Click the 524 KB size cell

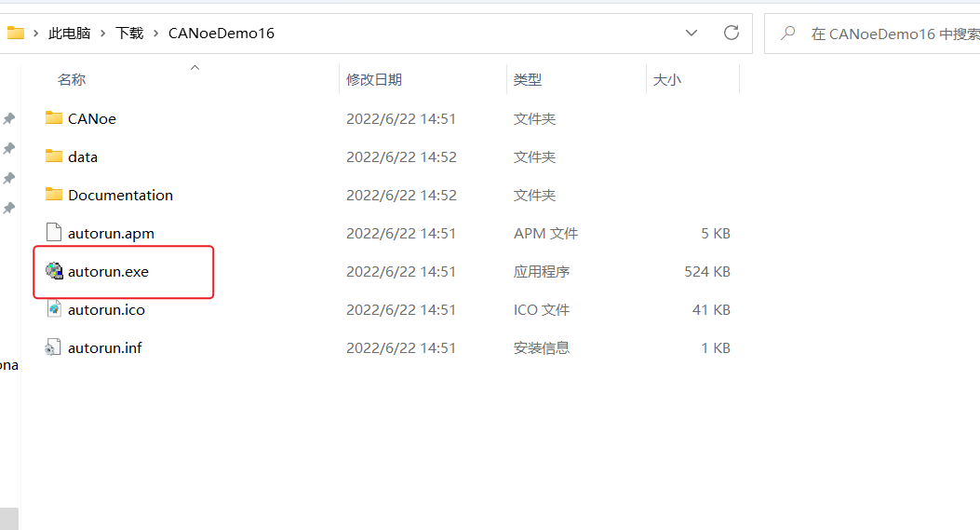pos(707,272)
